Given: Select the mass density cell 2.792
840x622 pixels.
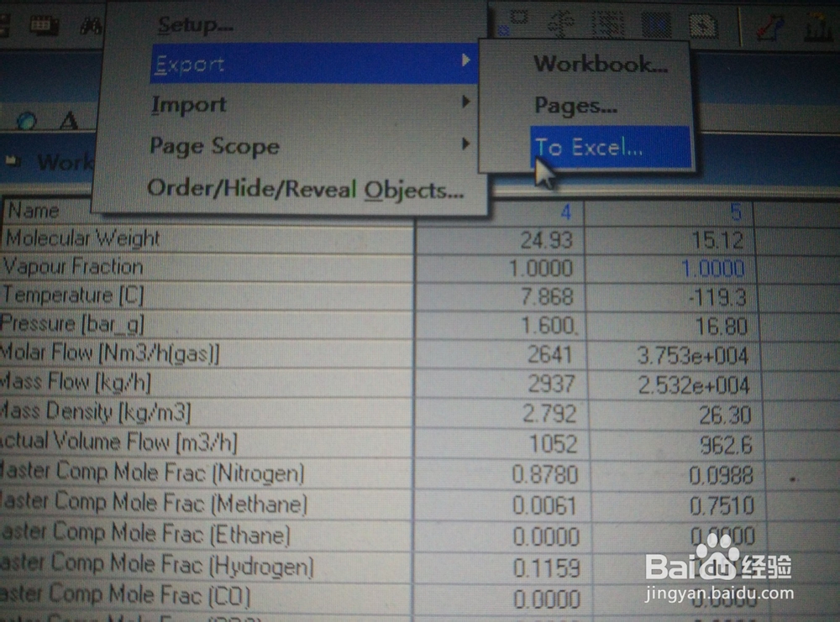Looking at the screenshot, I should coord(549,414).
